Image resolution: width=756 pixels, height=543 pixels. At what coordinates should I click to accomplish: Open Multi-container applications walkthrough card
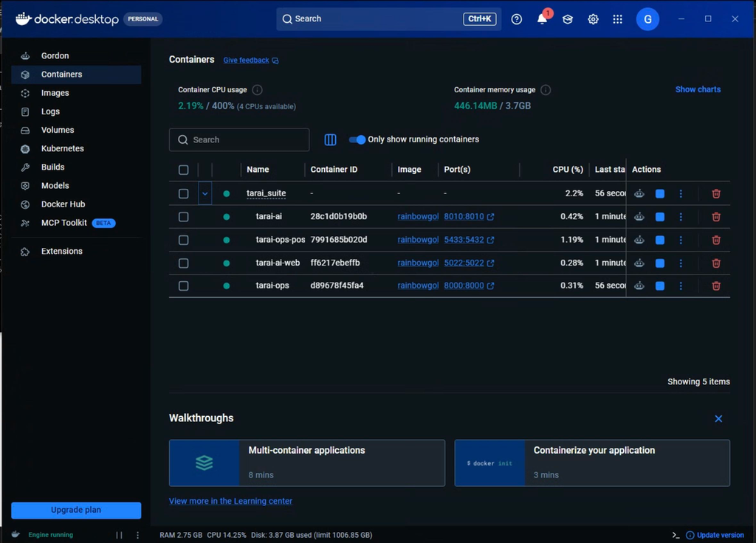click(x=307, y=463)
